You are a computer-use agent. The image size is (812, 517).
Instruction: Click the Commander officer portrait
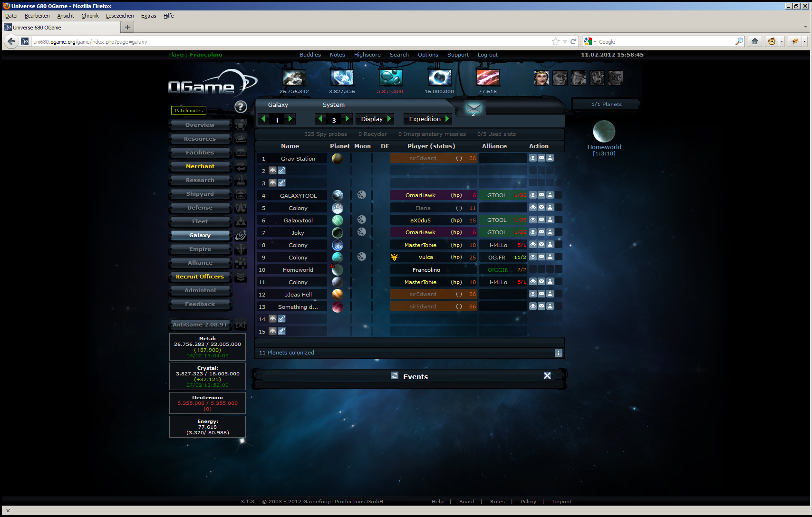(x=541, y=77)
